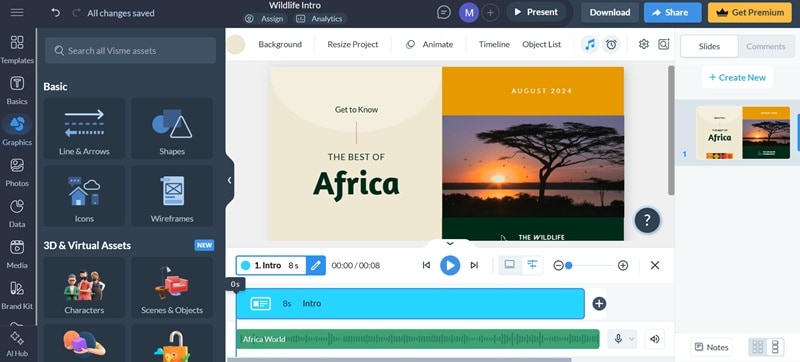Select Resize Project
The width and height of the screenshot is (800, 362).
353,44
